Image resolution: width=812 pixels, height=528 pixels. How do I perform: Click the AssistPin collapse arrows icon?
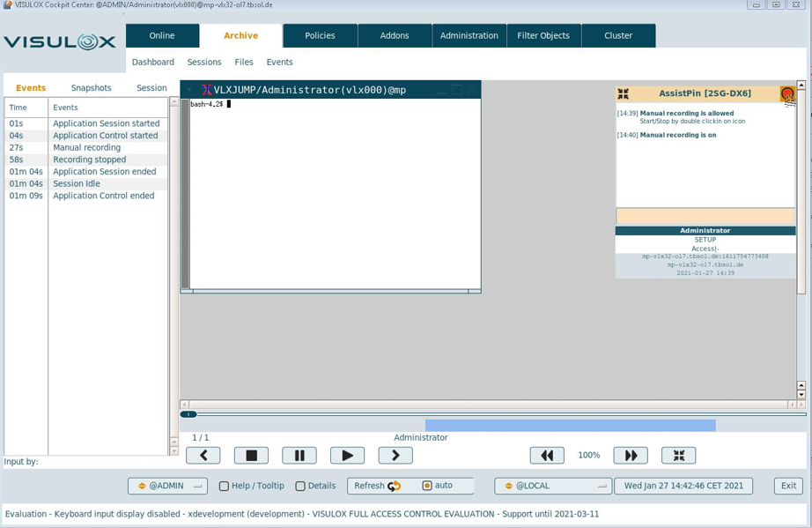point(624,93)
